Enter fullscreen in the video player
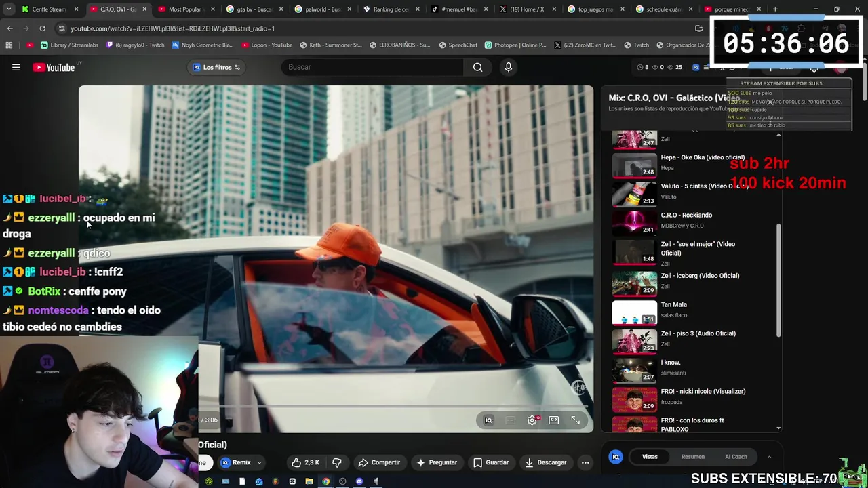Screen dimensions: 868x488 575,420
